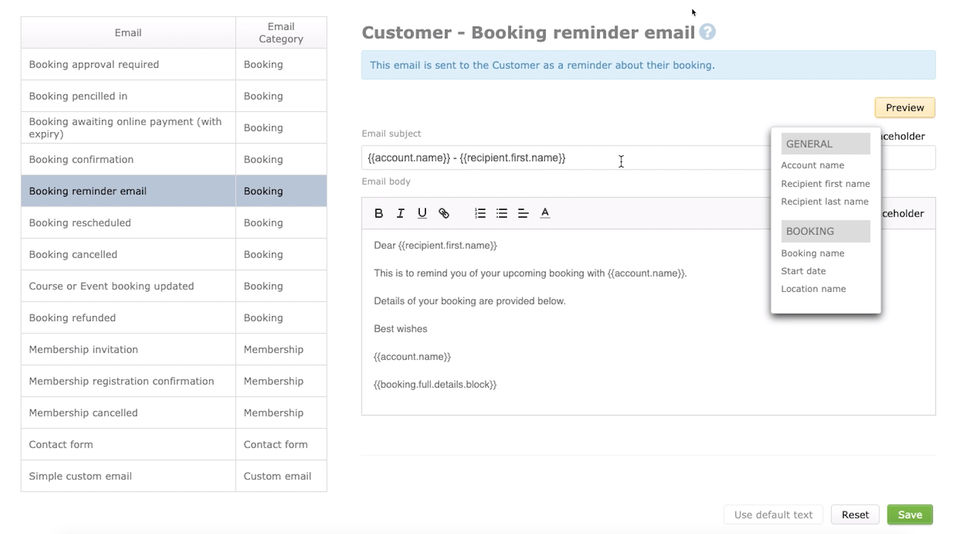Insert a numbered list in the body
Image resolution: width=960 pixels, height=534 pixels.
(480, 213)
